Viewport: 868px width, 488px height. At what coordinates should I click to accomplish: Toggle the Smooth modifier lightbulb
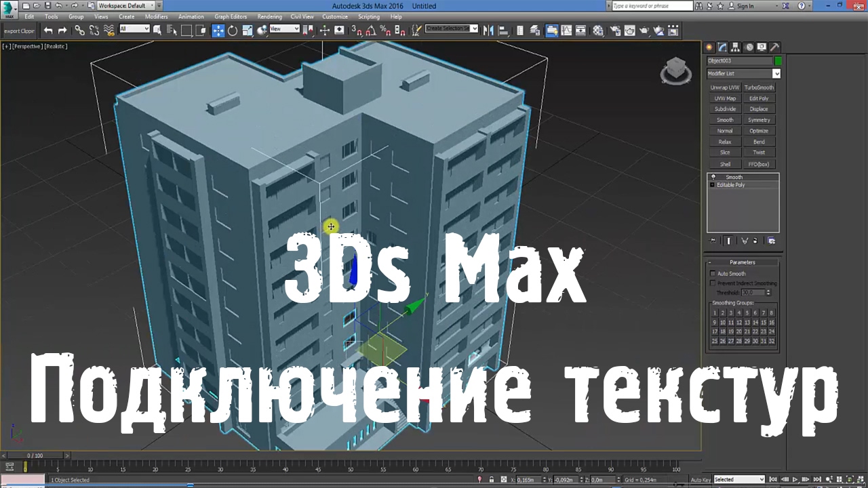tap(713, 177)
